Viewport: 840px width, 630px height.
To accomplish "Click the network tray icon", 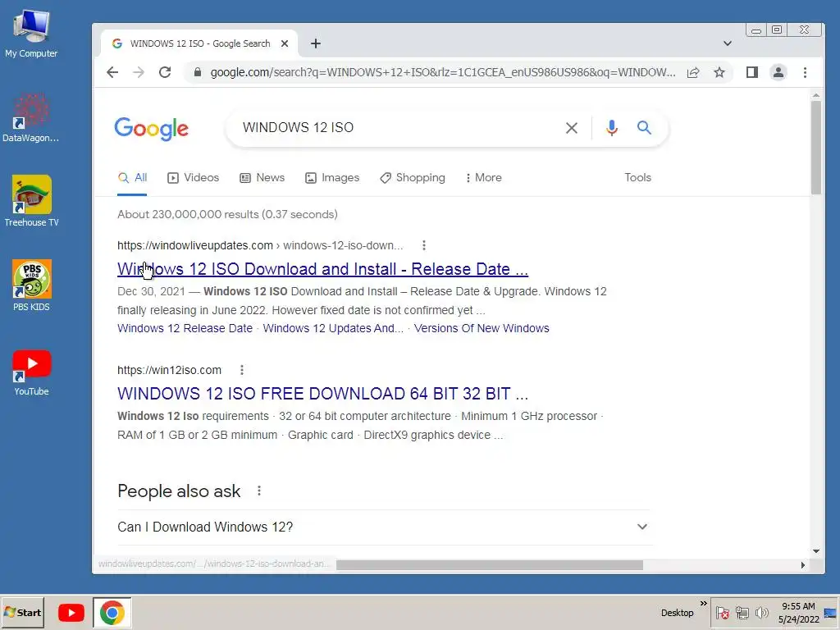I will click(742, 613).
